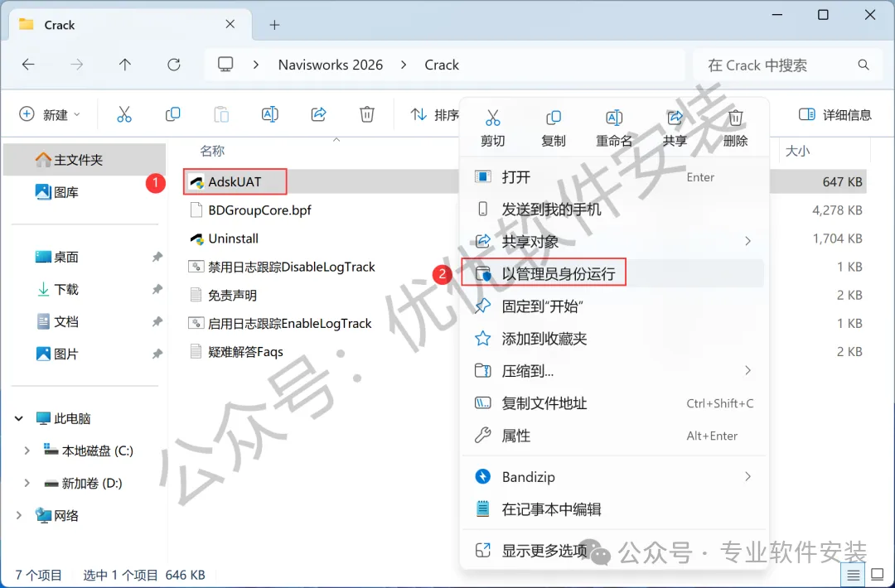The height and width of the screenshot is (588, 895).
Task: Expand 本地磁盘 (C:) in the tree
Action: (27, 451)
